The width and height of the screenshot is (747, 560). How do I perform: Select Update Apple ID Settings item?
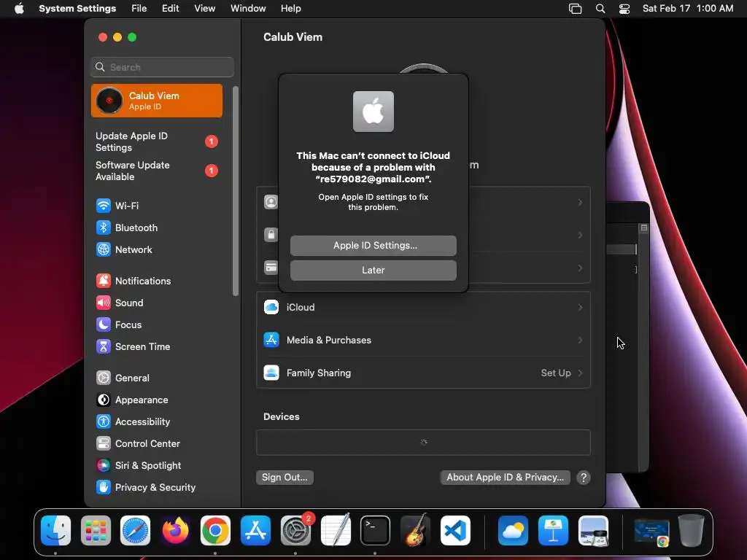[x=156, y=141]
